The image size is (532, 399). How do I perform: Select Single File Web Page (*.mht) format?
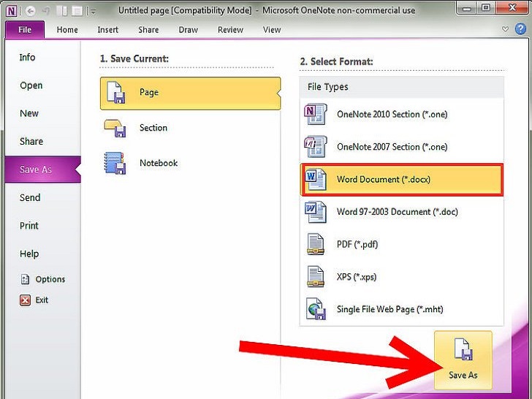pos(402,309)
